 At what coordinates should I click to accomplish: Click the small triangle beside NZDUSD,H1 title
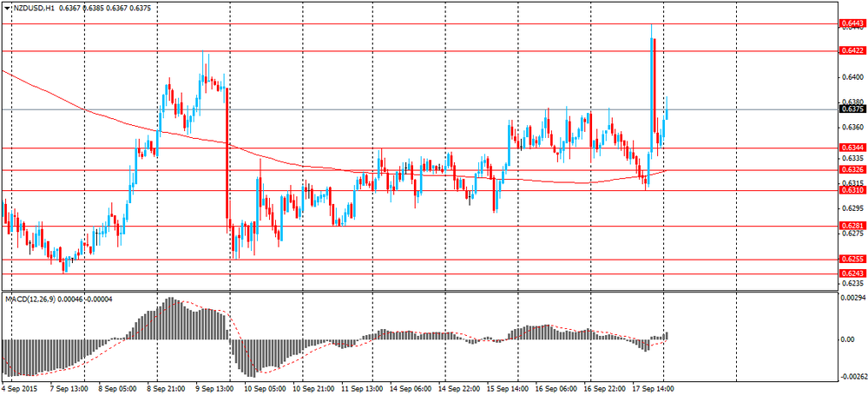click(x=6, y=9)
